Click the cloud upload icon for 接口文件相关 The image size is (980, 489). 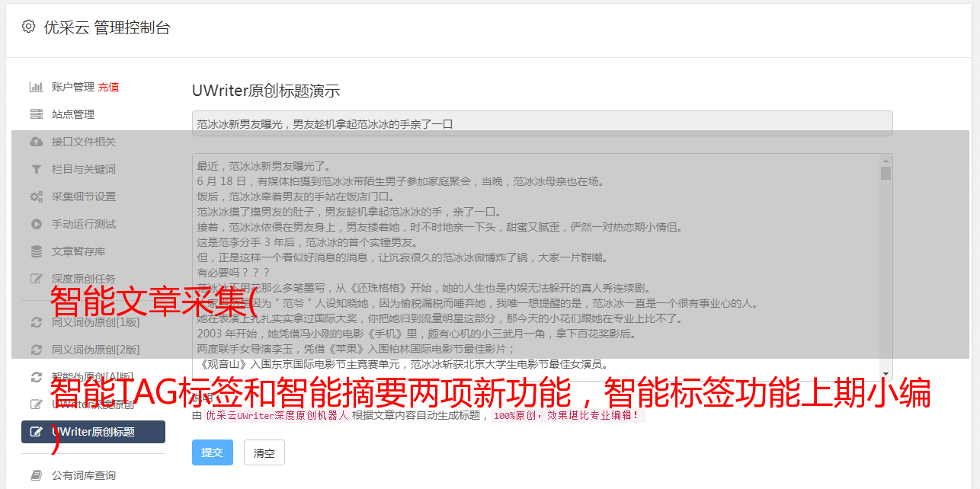pyautogui.click(x=36, y=142)
